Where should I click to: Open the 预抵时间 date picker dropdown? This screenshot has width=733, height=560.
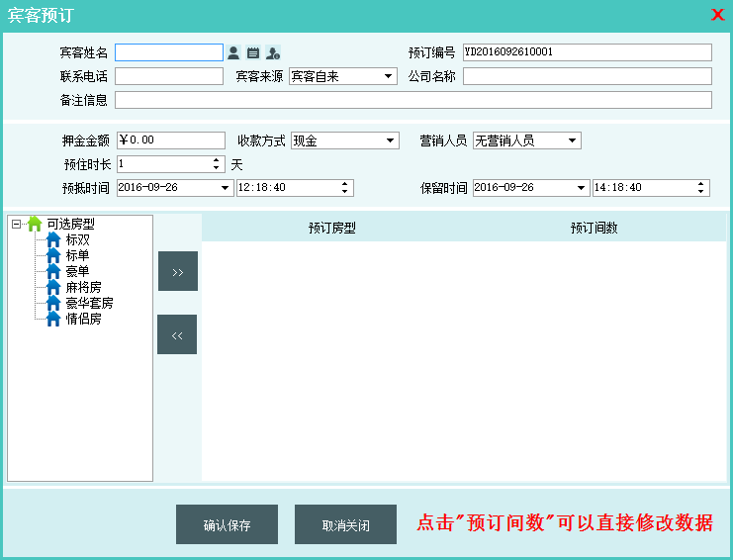tap(226, 187)
